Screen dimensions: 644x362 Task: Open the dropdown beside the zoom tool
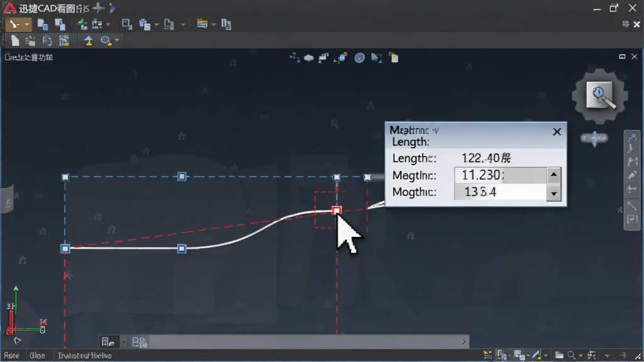[117, 40]
